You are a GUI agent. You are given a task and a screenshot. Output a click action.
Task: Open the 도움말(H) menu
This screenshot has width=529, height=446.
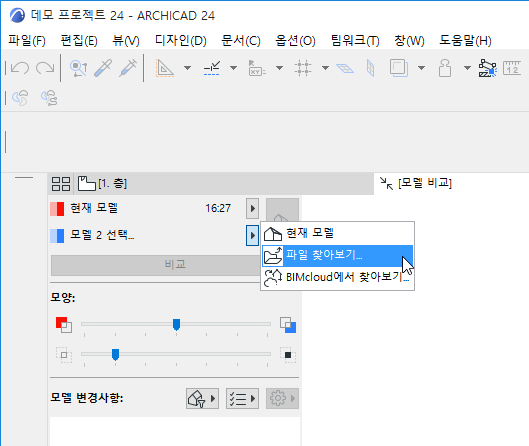(465, 41)
